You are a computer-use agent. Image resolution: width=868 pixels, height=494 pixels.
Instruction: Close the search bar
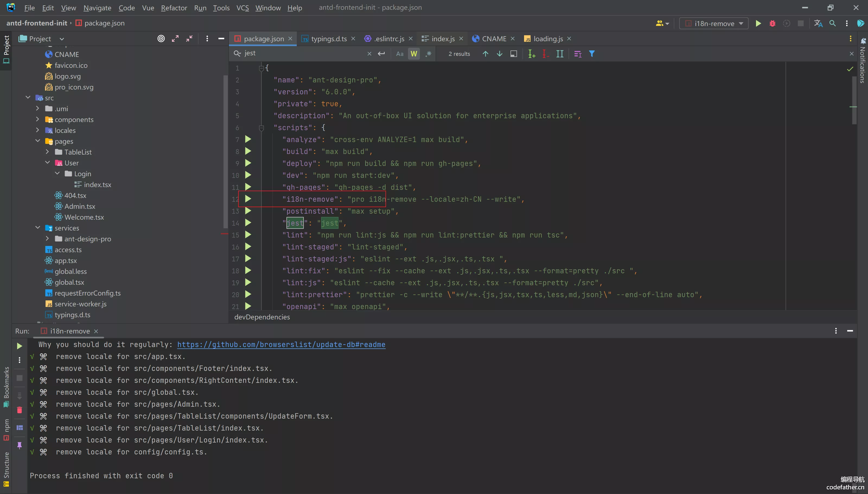[x=851, y=54]
